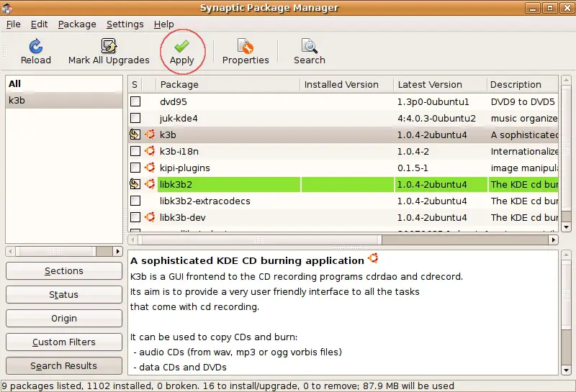Toggle the dvd95 package checkbox
The width and height of the screenshot is (576, 392).
[x=135, y=101]
